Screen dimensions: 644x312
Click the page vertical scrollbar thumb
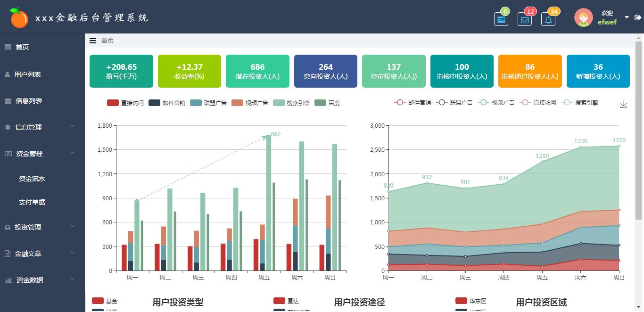coord(639,131)
